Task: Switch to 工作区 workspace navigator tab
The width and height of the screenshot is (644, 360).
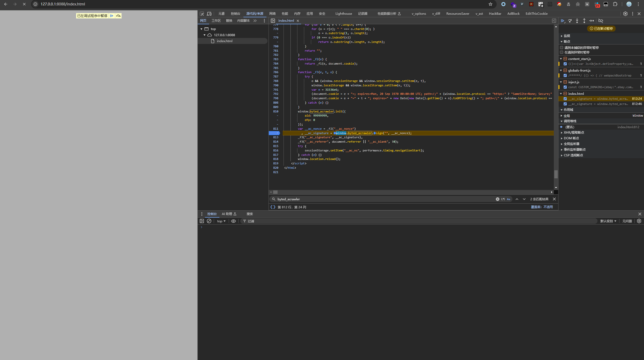Action: pos(216,21)
